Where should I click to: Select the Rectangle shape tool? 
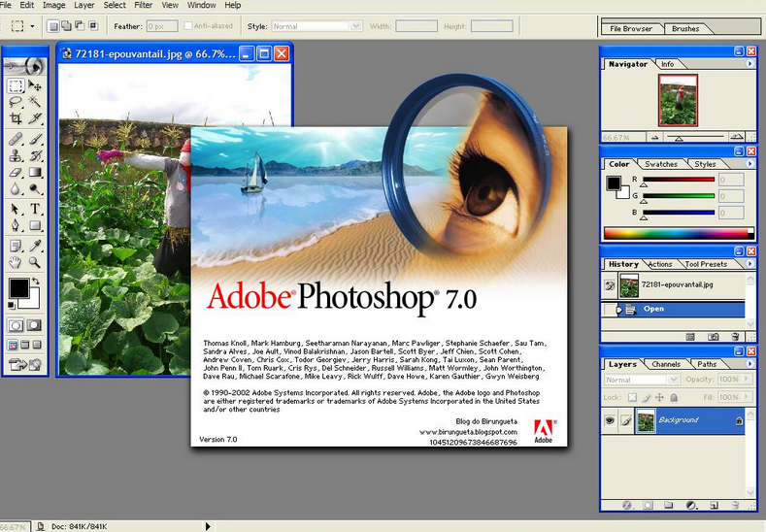click(x=35, y=225)
